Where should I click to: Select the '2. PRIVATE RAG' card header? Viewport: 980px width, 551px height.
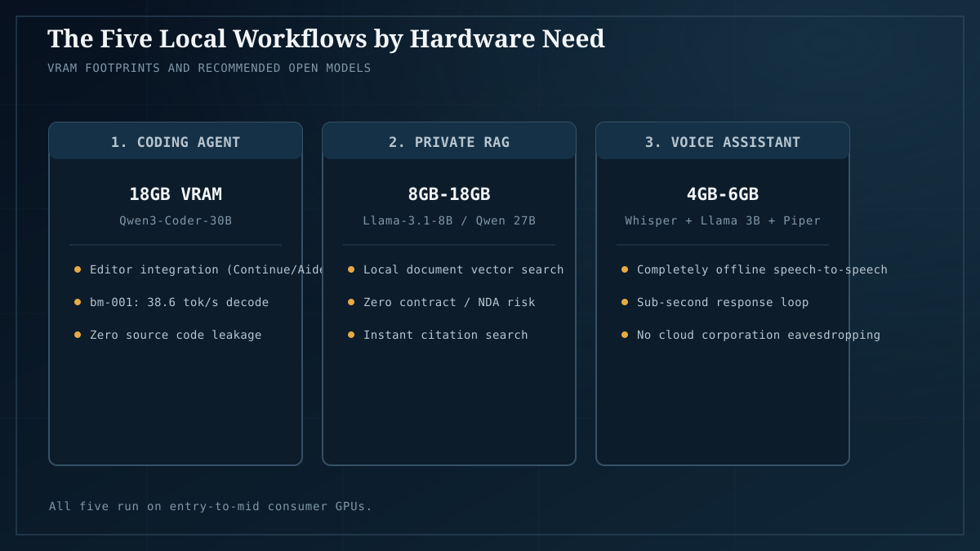coord(449,142)
